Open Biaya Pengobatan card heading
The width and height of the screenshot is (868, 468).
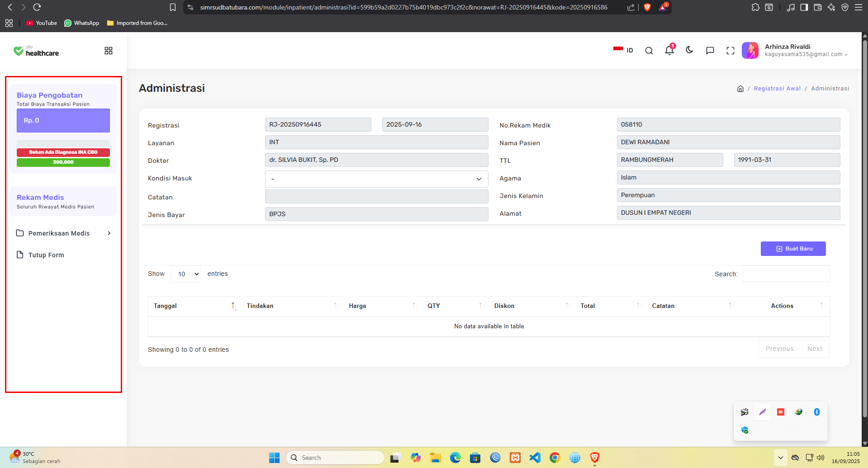[x=50, y=95]
